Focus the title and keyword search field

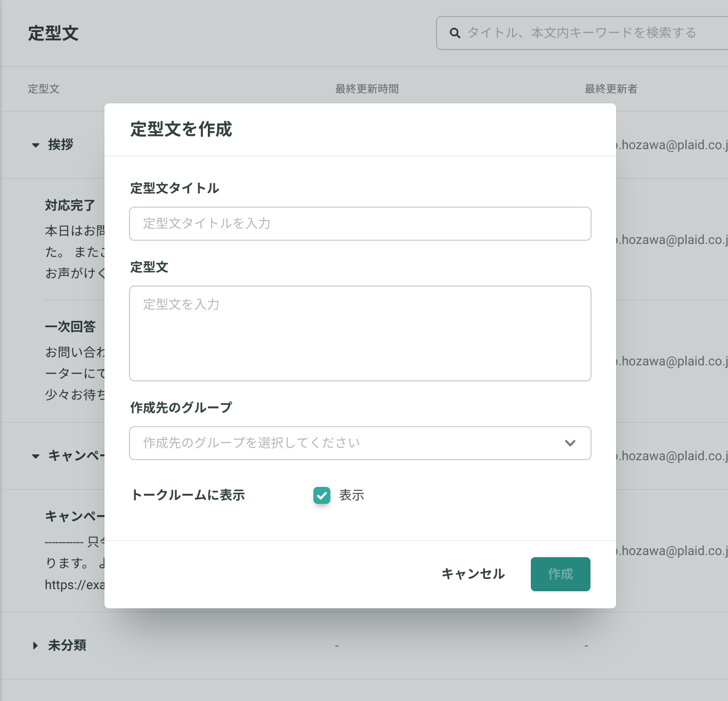click(x=582, y=33)
